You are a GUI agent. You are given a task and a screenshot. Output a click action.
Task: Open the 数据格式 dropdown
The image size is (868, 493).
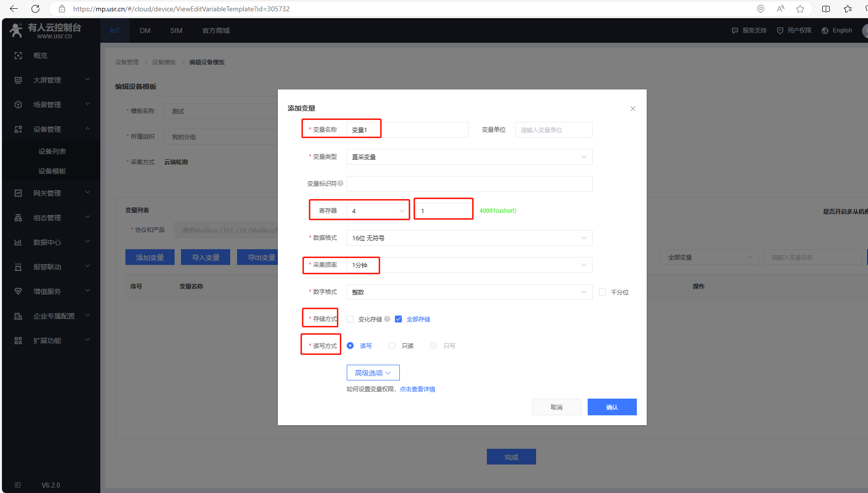point(469,238)
